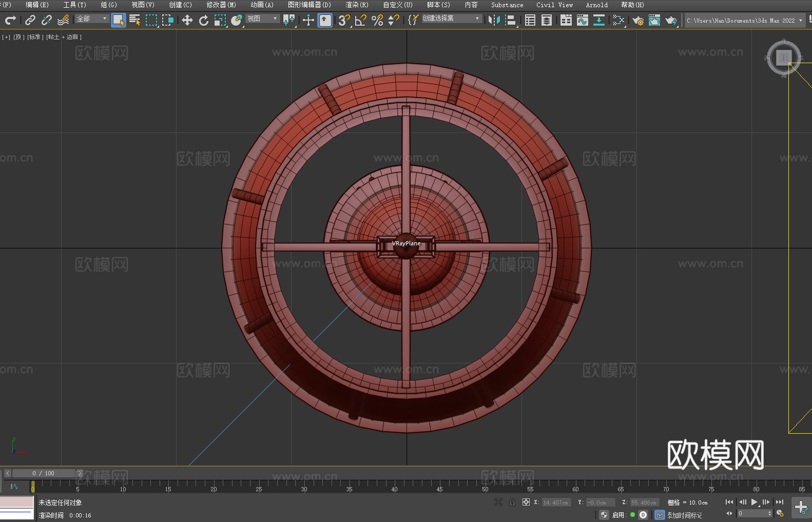Viewport: 812px width, 522px height.
Task: Open the 创建选择集 named selection dropdown
Action: (x=451, y=18)
